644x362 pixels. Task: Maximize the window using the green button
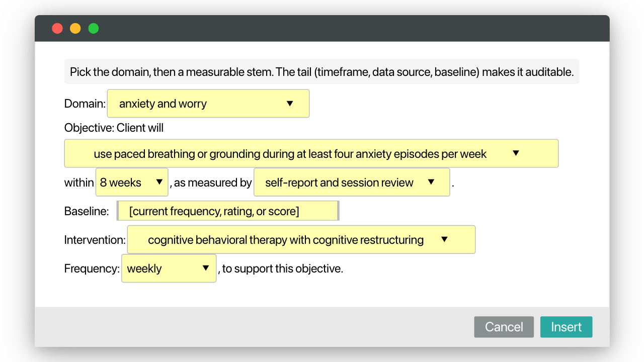point(94,29)
